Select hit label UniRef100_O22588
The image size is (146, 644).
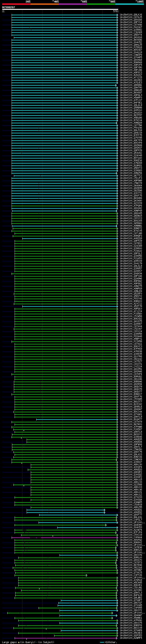pyautogui.click(x=131, y=485)
